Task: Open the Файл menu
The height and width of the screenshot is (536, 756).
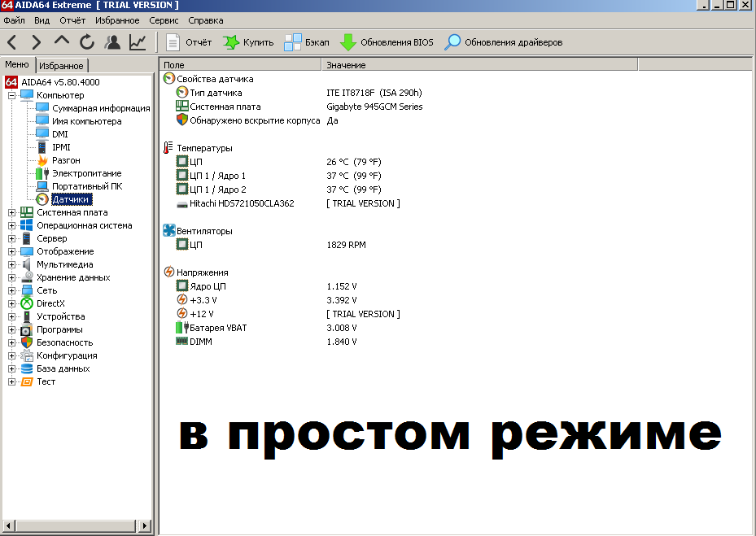Action: pos(14,20)
